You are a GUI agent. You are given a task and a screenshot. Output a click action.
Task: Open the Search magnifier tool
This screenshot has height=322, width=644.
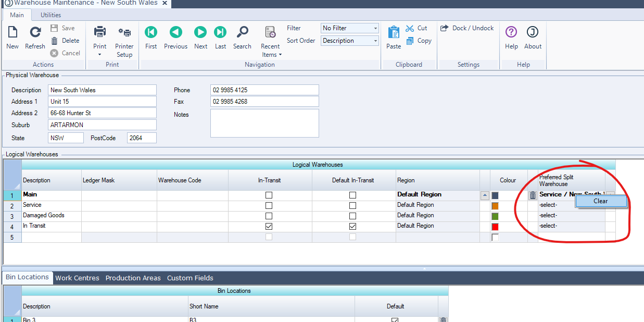click(x=242, y=33)
